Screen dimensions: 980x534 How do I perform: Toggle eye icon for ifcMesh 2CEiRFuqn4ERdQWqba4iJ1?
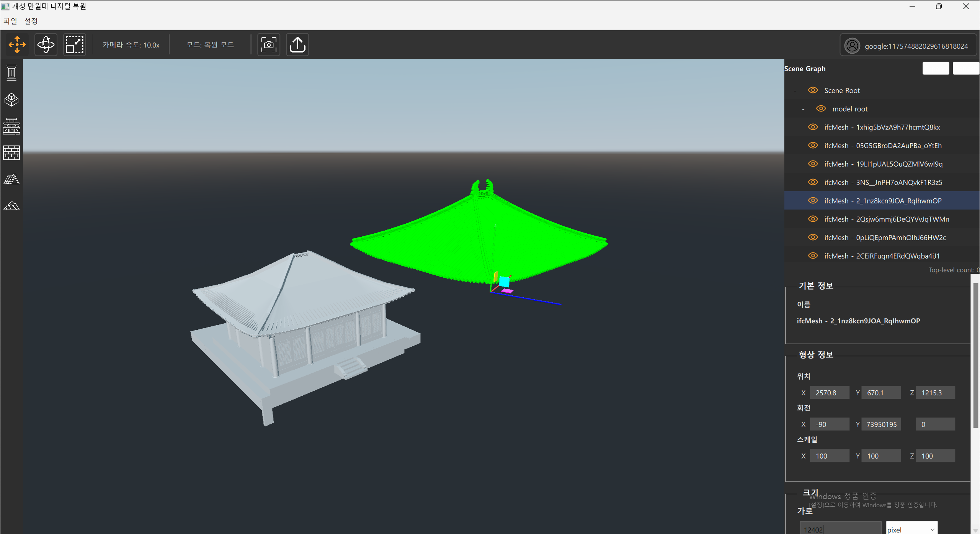(813, 256)
